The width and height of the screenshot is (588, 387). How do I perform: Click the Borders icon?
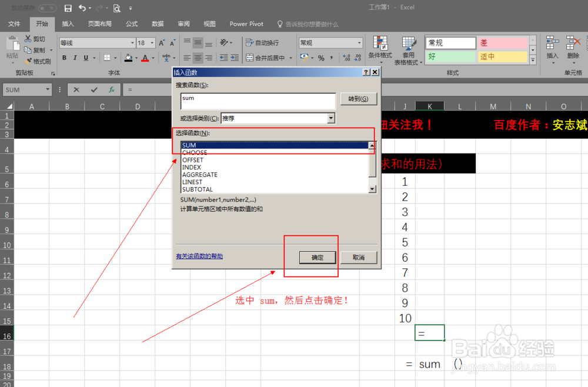107,58
